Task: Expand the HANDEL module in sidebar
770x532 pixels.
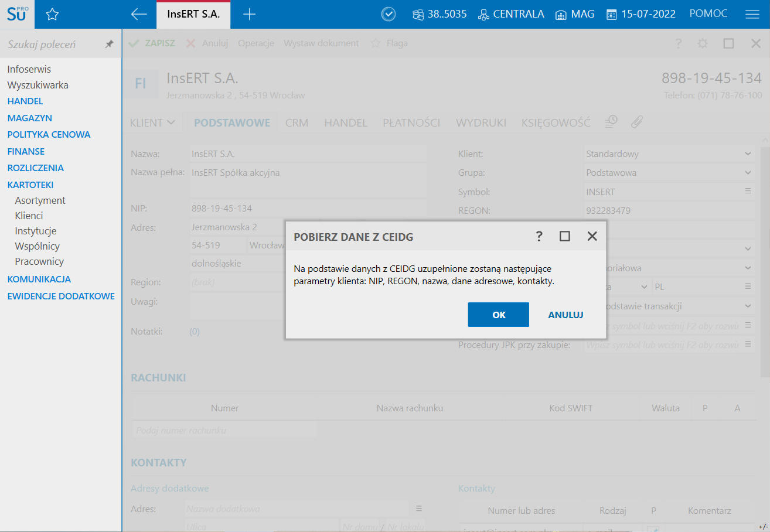Action: pyautogui.click(x=25, y=101)
